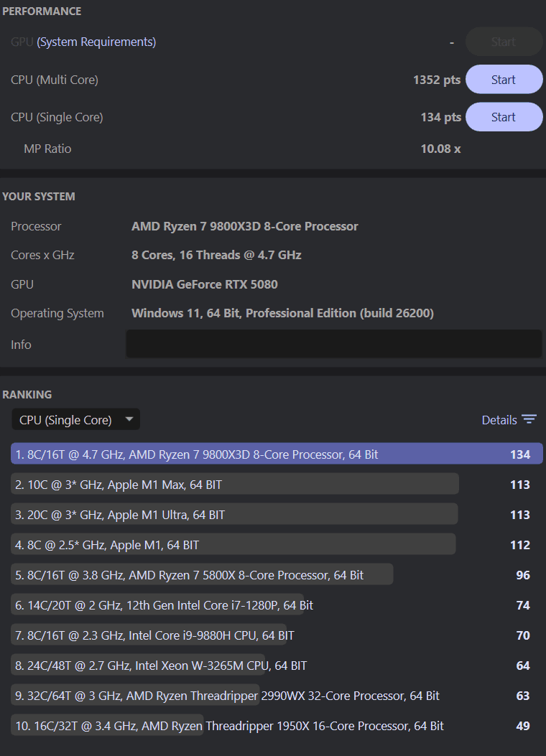Click the Windows 11 operating system value

point(282,313)
